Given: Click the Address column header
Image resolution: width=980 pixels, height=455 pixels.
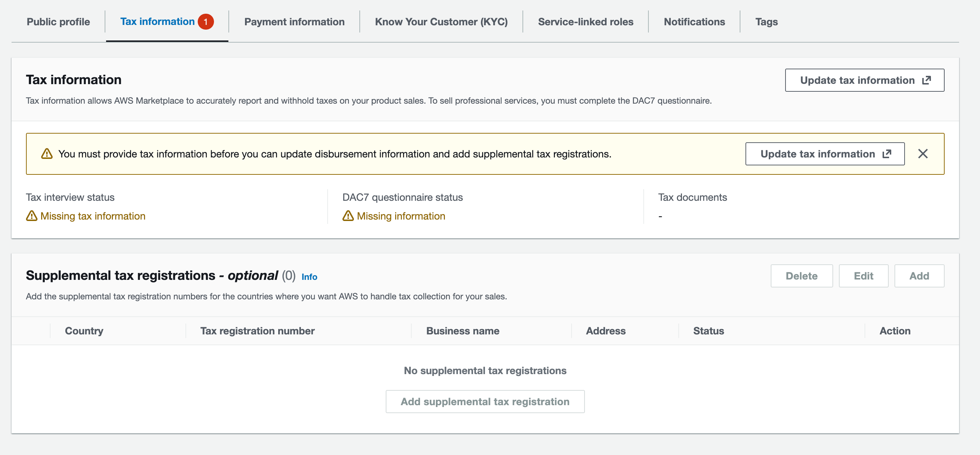Looking at the screenshot, I should pos(606,331).
